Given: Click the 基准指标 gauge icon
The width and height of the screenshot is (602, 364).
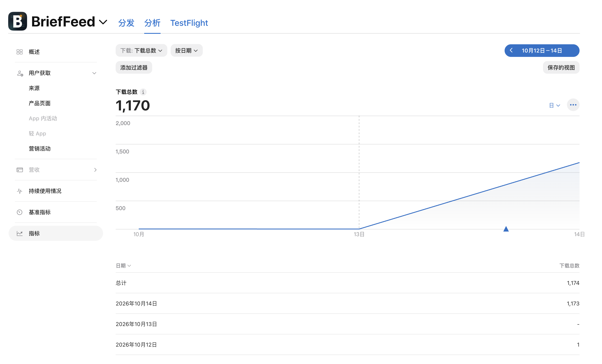Looking at the screenshot, I should coord(20,212).
